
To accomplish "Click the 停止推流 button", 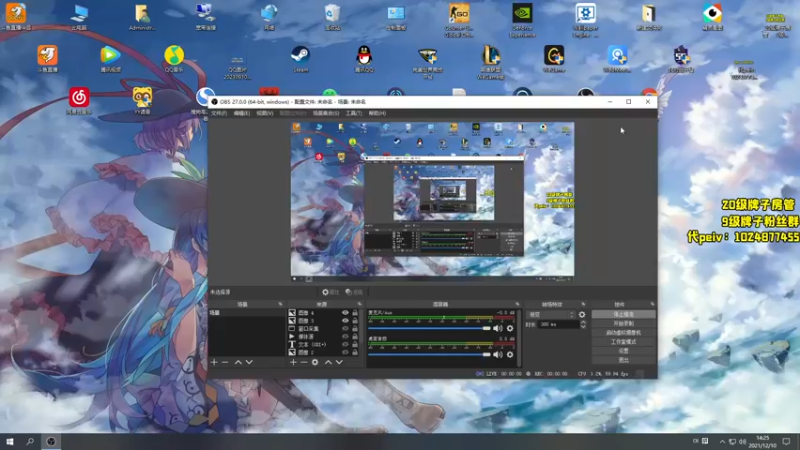I will [x=623, y=314].
